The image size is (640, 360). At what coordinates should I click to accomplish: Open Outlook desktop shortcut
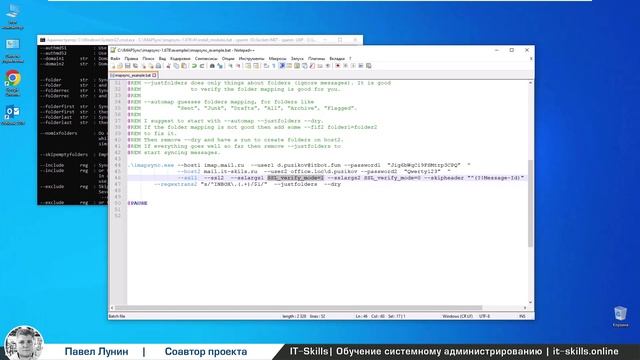click(13, 115)
